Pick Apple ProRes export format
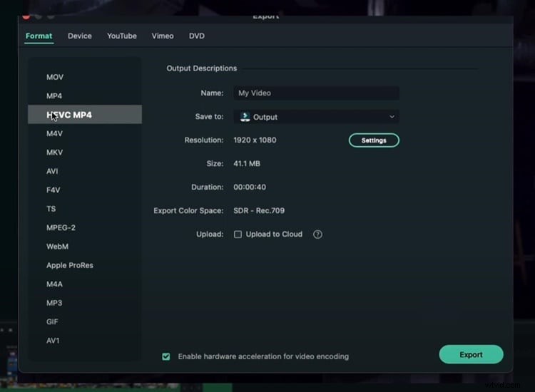This screenshot has width=535, height=392. tap(70, 265)
